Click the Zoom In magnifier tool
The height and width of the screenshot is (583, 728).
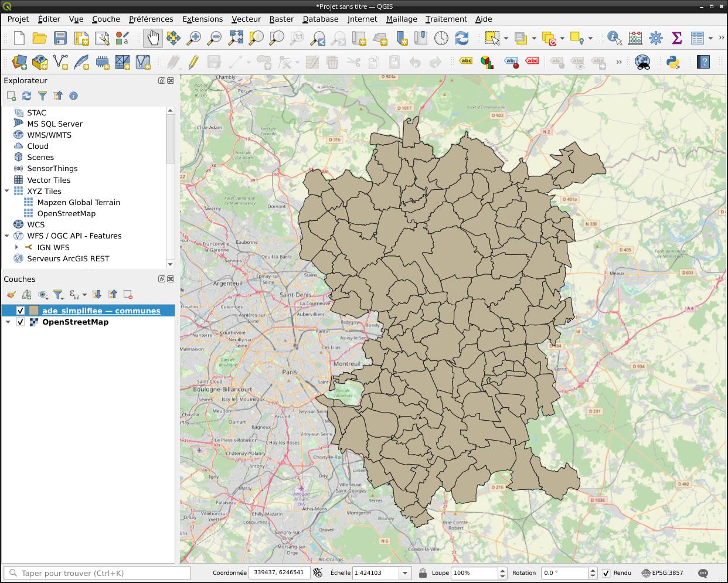[x=193, y=39]
